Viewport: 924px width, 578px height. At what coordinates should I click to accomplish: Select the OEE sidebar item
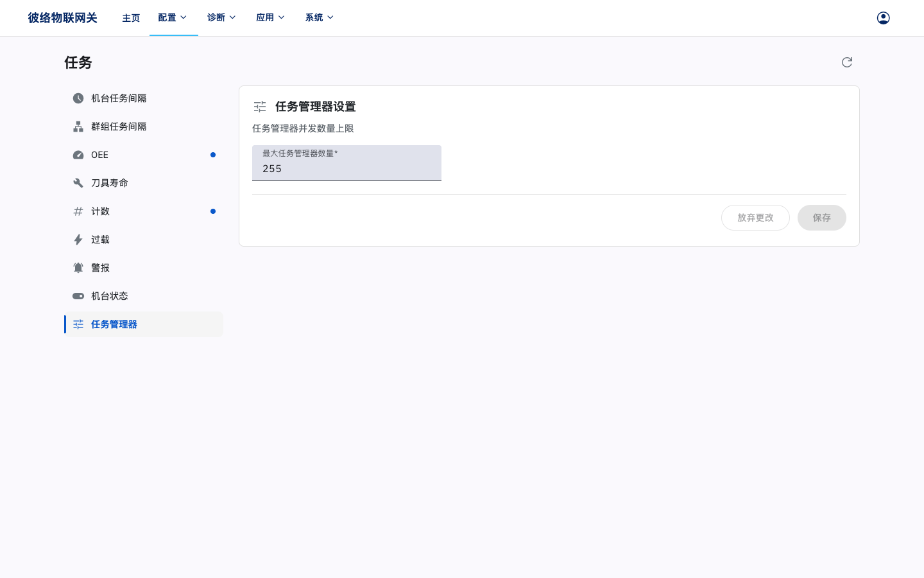[144, 155]
